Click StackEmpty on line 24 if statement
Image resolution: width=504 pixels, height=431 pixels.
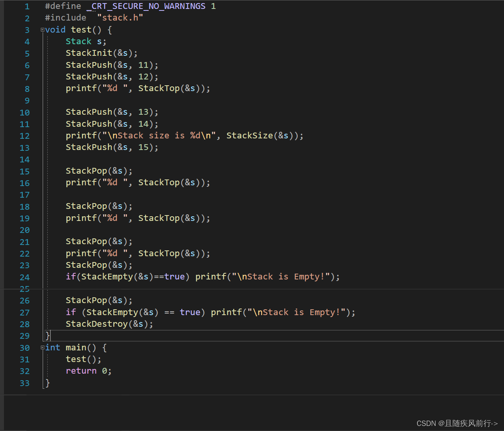pyautogui.click(x=107, y=277)
